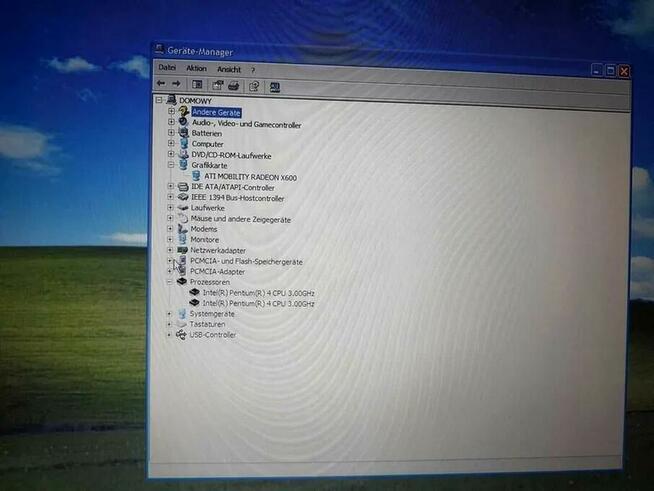Image resolution: width=654 pixels, height=491 pixels.
Task: Open the Ansicht menu
Action: coord(229,69)
